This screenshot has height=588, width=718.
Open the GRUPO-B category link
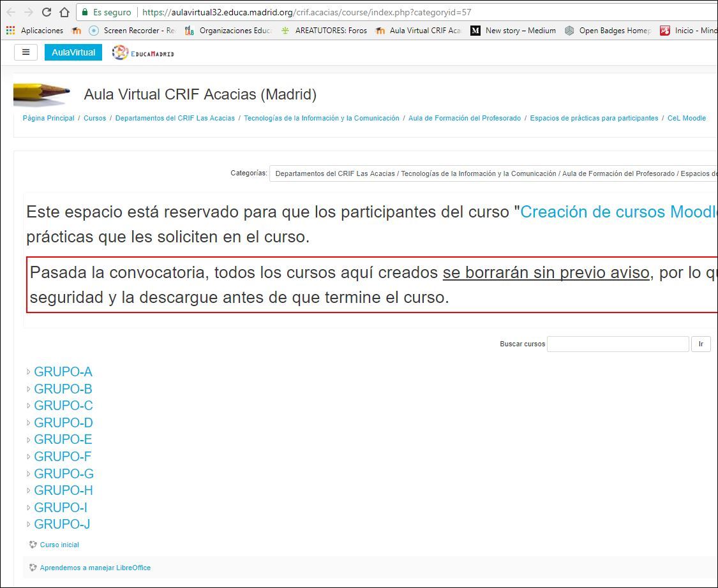[63, 389]
